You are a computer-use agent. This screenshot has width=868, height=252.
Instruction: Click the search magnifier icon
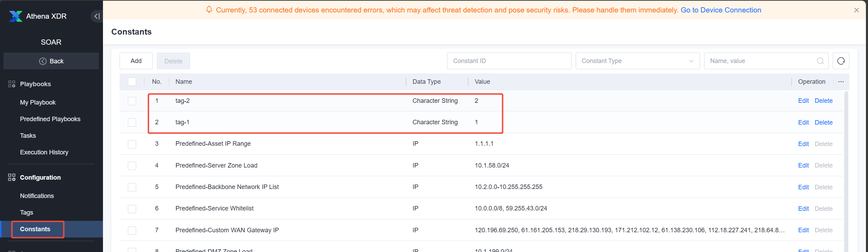click(x=820, y=61)
